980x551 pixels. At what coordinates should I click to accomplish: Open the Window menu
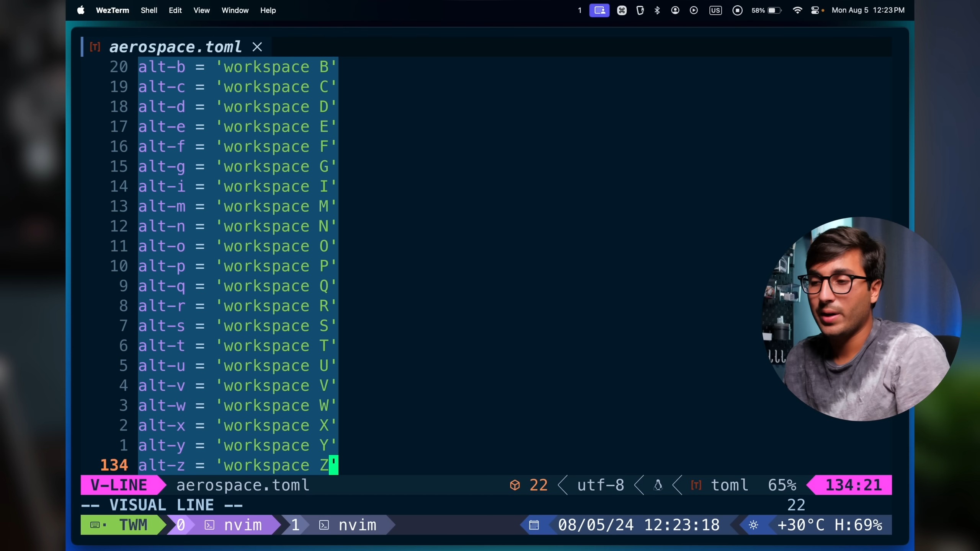click(x=235, y=10)
